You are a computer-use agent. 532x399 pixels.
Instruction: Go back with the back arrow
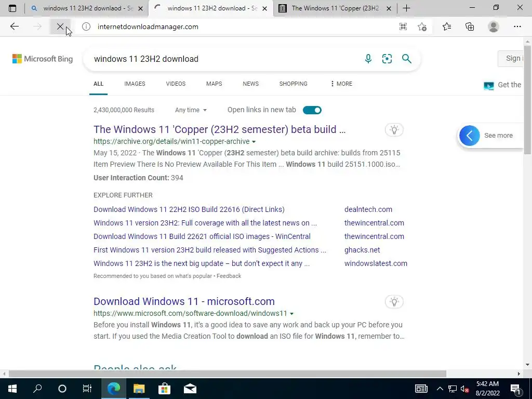(14, 26)
